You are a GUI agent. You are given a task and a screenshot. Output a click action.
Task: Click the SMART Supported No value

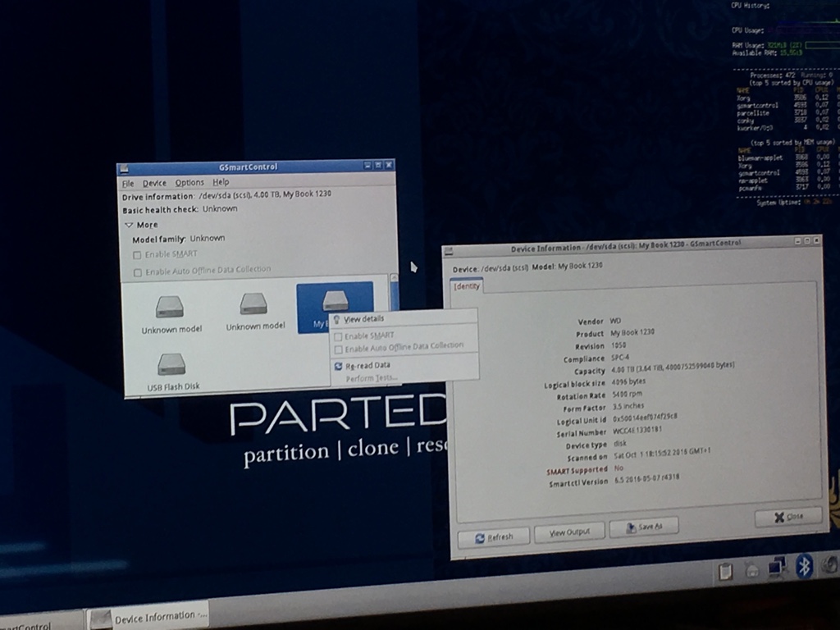[619, 468]
